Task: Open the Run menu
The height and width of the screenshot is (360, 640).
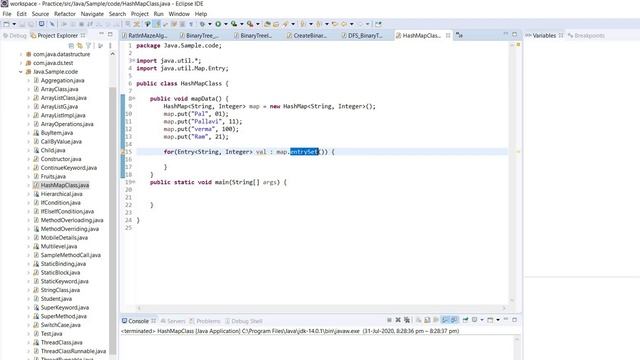Action: [x=158, y=13]
